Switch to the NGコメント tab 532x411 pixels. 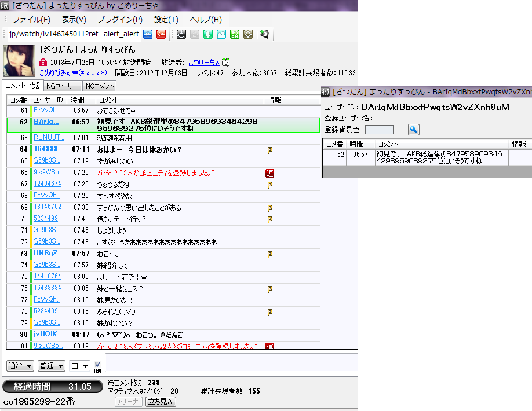tap(100, 86)
